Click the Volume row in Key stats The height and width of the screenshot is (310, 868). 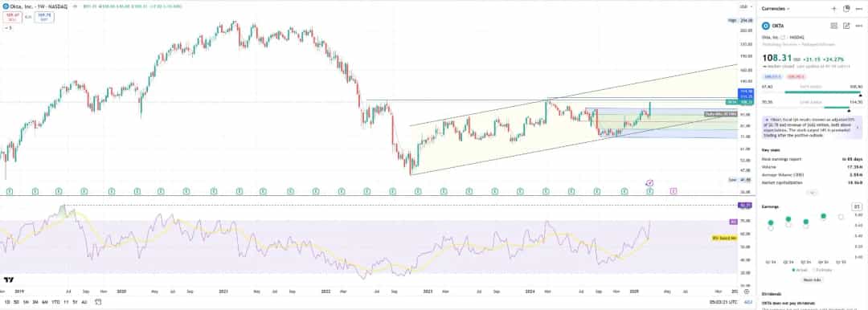coord(812,166)
